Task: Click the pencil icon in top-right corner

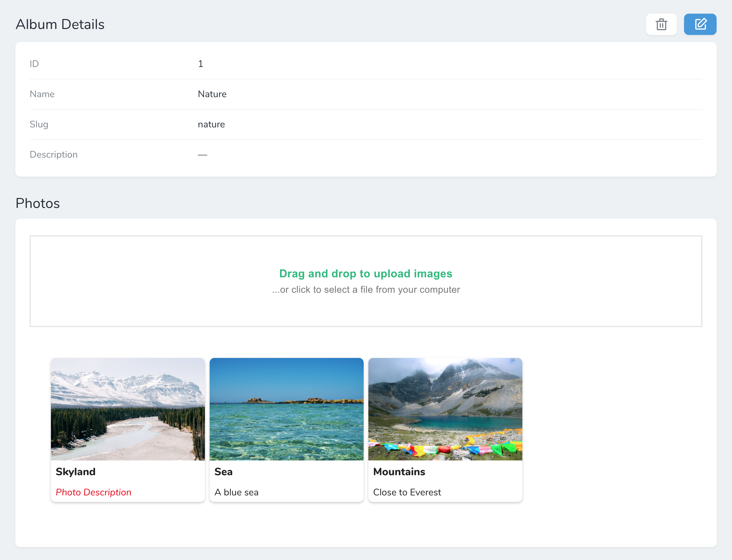Action: 700,24
